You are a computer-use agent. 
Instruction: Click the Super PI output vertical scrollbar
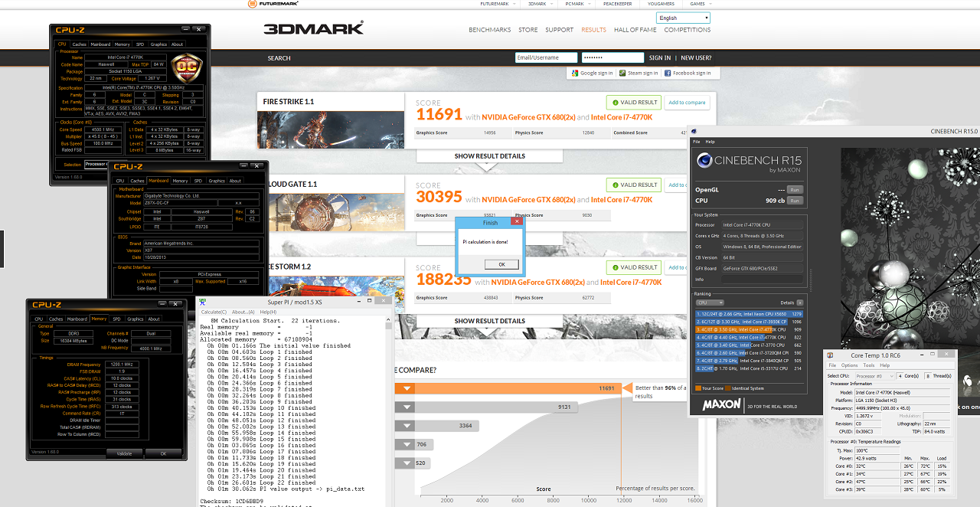point(389,412)
